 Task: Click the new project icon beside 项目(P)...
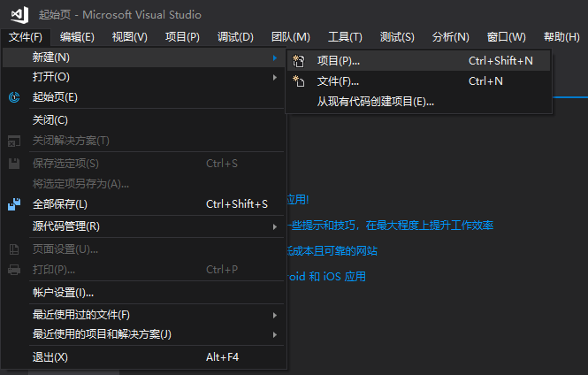(299, 61)
